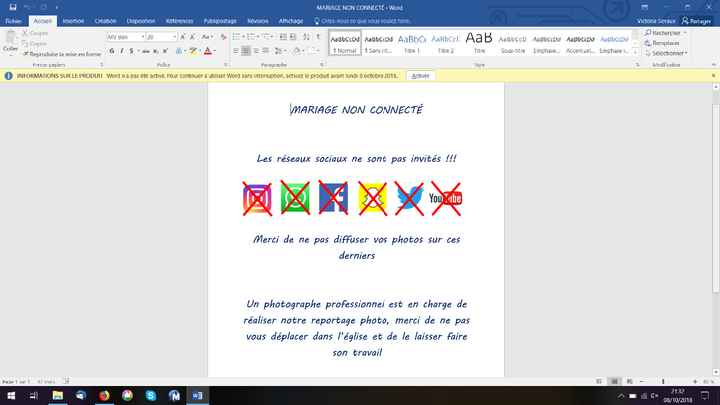Click the bullet list button
The image size is (720, 405).
coord(237,37)
